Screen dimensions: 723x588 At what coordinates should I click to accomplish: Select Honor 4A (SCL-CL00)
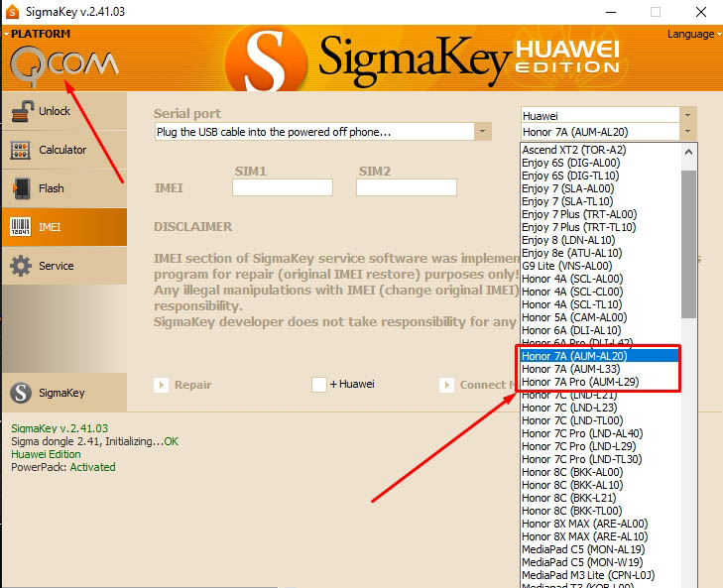click(x=600, y=292)
